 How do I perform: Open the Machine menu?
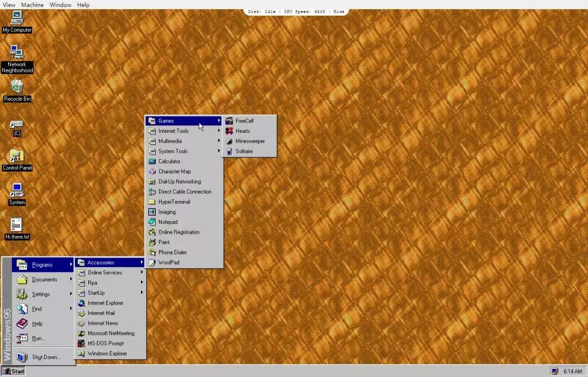(x=32, y=4)
